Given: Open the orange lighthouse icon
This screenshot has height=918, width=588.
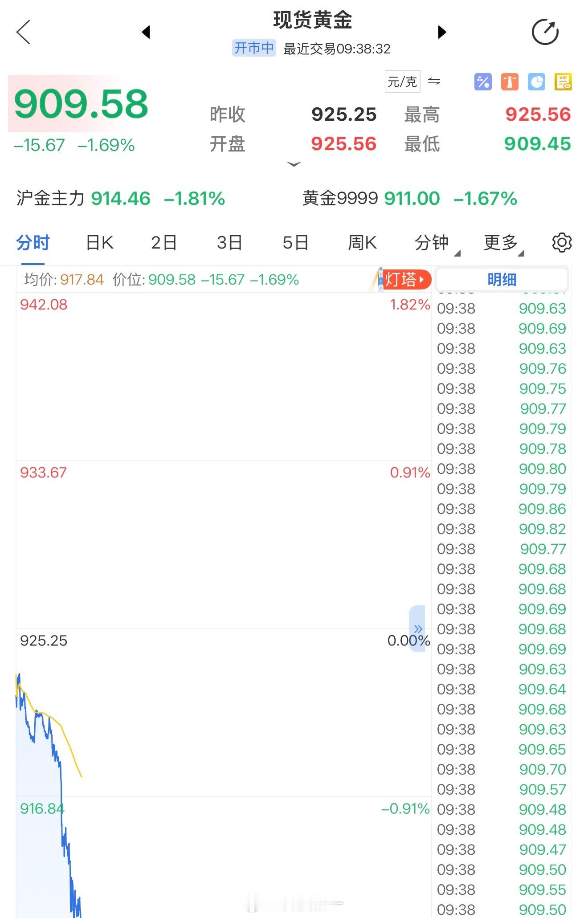Looking at the screenshot, I should pyautogui.click(x=510, y=82).
